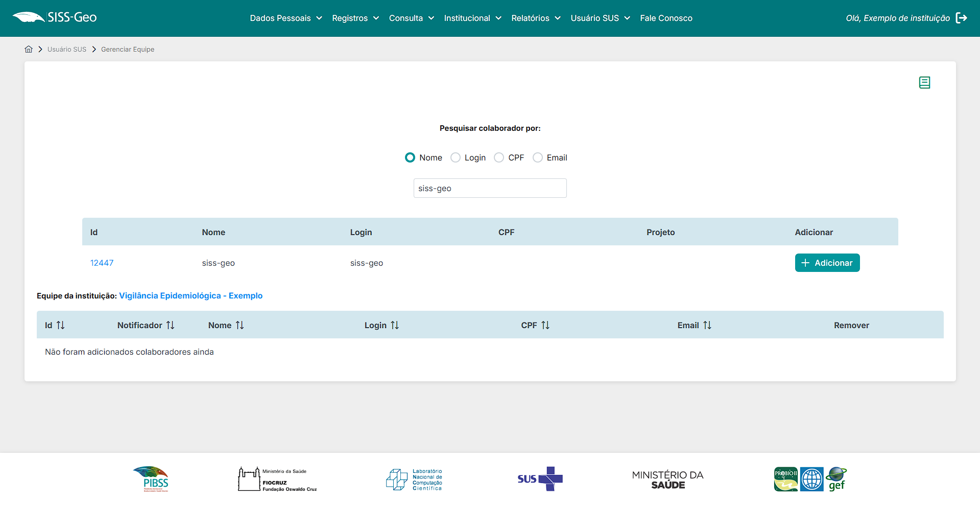Click the collaborator search text field

(x=490, y=188)
